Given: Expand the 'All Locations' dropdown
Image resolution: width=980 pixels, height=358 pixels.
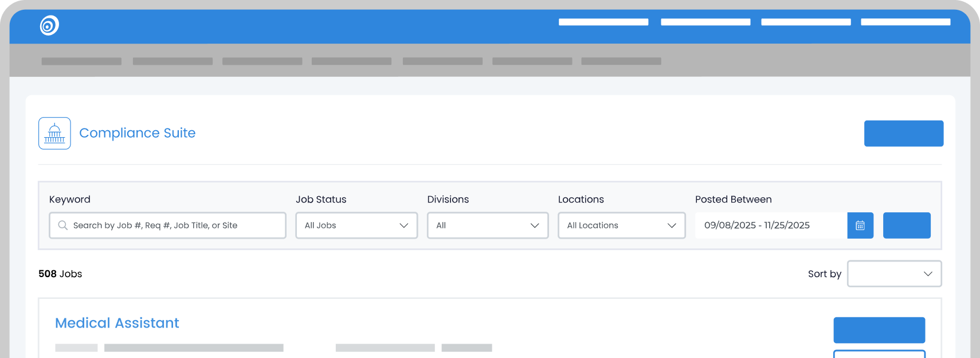Looking at the screenshot, I should 621,225.
